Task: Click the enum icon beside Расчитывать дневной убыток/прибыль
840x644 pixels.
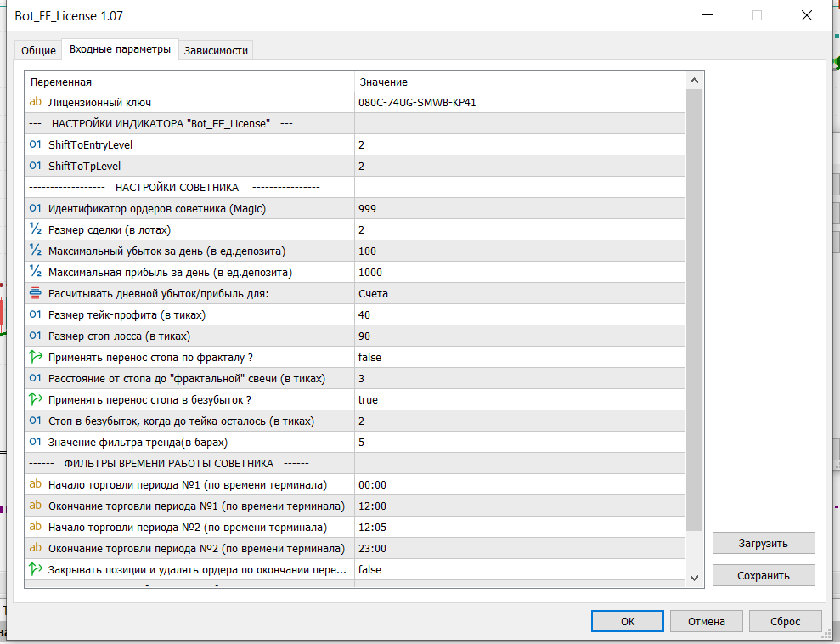Action: point(36,293)
